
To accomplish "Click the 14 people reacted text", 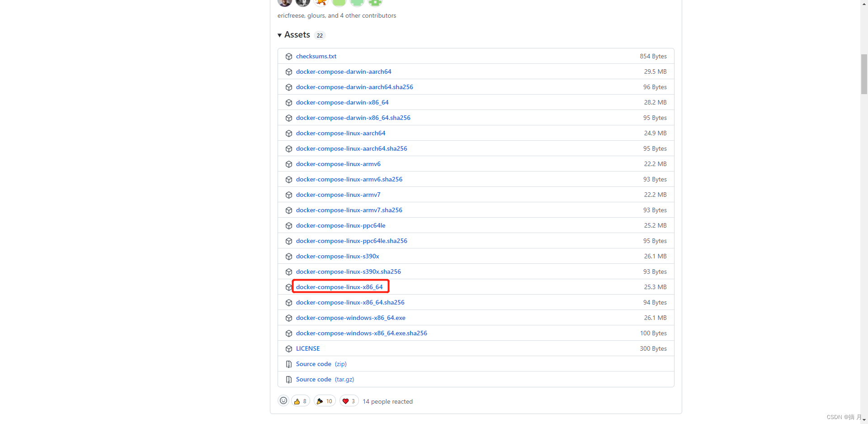I will coord(387,401).
